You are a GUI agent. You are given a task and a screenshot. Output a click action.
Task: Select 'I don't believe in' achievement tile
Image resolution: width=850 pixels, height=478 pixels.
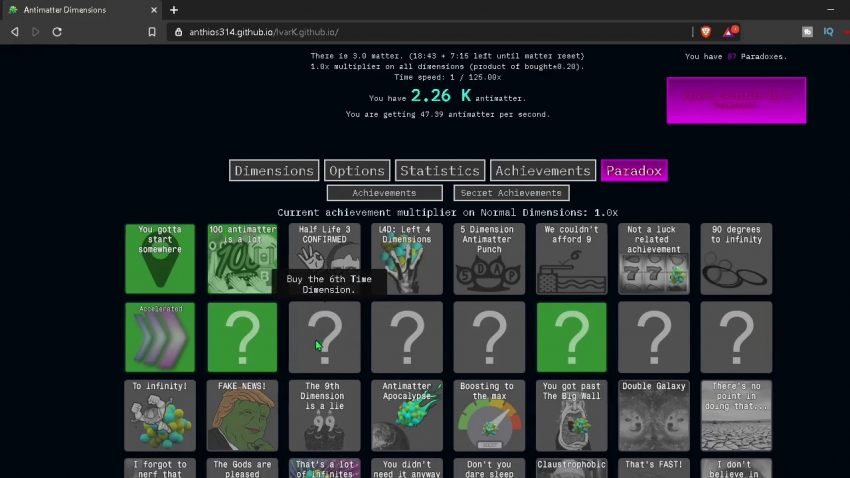click(736, 468)
